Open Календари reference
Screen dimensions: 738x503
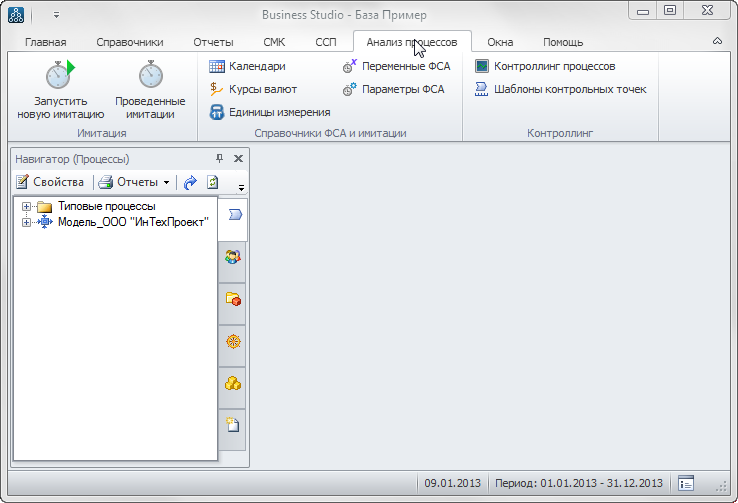tap(248, 66)
